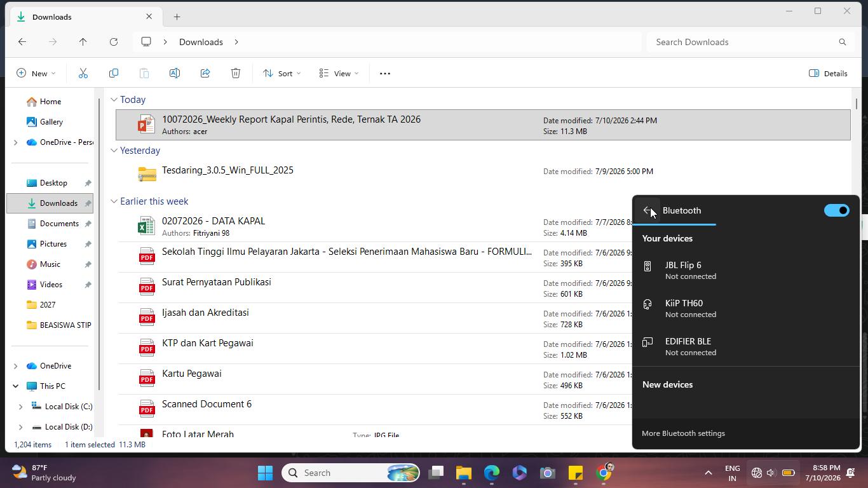This screenshot has width=868, height=488.
Task: Show hidden tray icons chevron
Action: pos(708,473)
